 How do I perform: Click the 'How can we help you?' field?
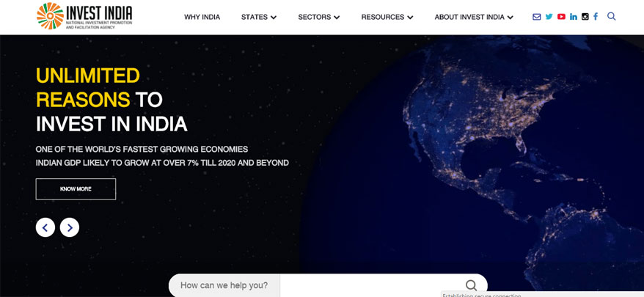(x=328, y=285)
